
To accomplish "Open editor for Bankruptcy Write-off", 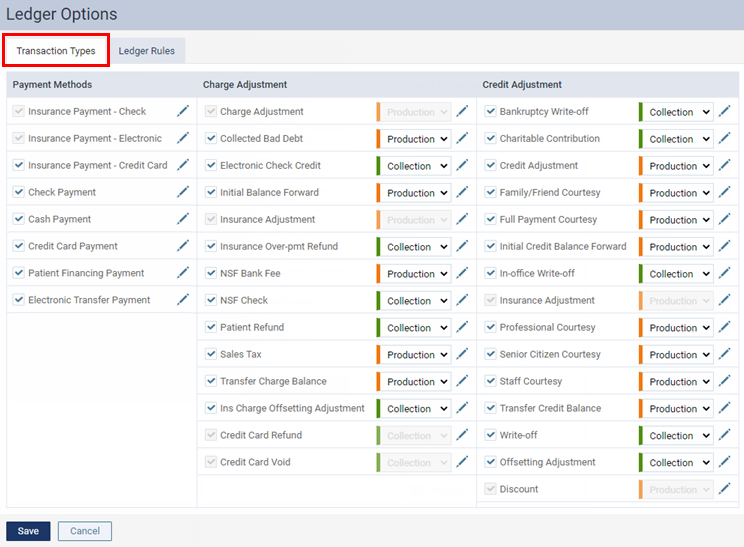I will pyautogui.click(x=725, y=112).
